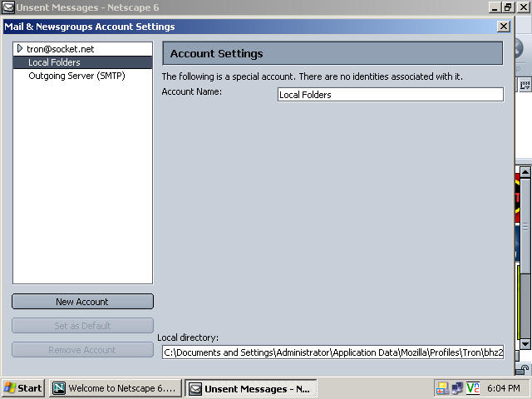Click the special account description text
Image resolution: width=532 pixels, height=399 pixels.
(313, 76)
